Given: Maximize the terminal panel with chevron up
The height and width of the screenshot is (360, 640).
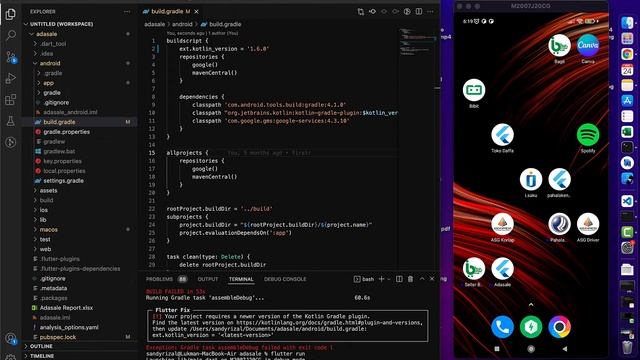Looking at the screenshot, I should [422, 279].
